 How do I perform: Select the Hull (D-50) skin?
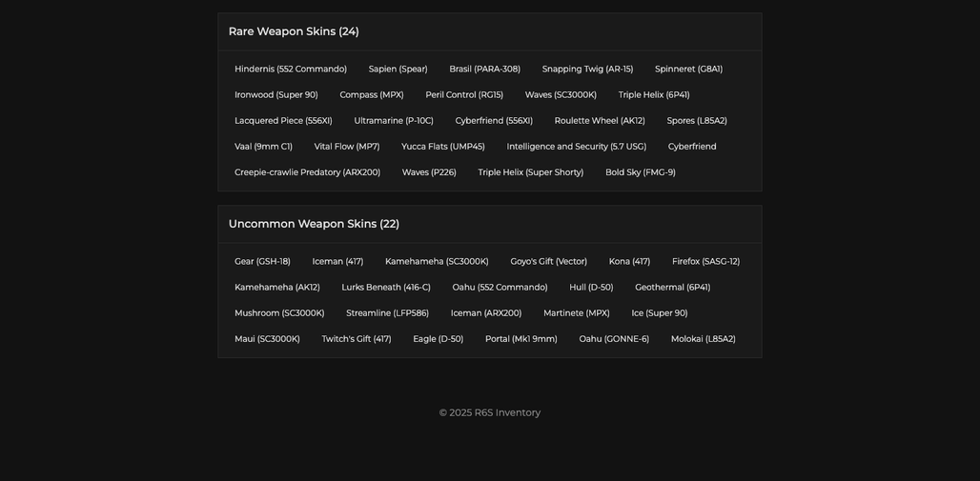click(591, 288)
